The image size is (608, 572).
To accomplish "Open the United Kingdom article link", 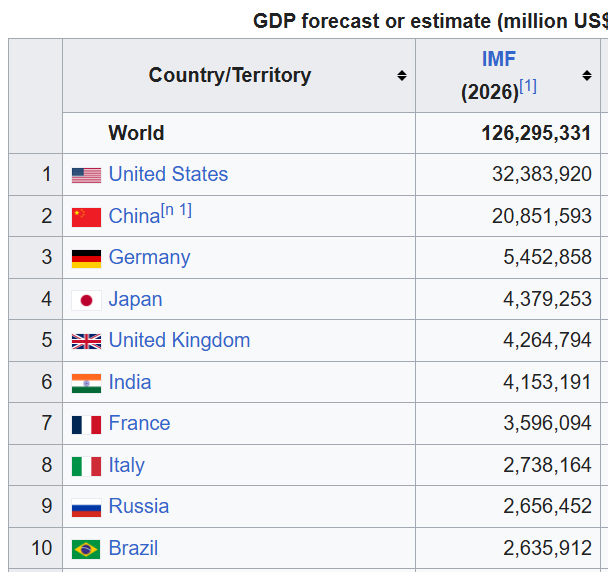I will [x=180, y=340].
